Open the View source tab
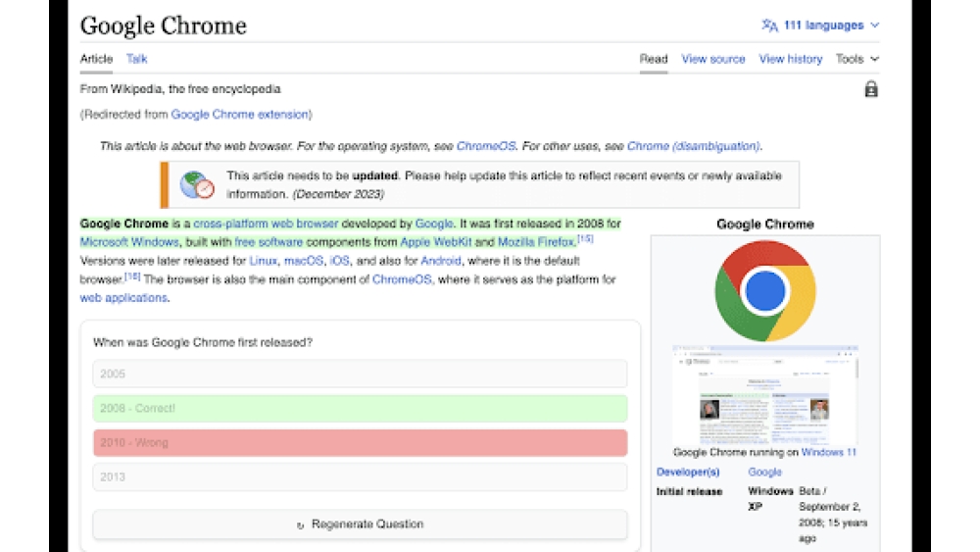The image size is (980, 552). [713, 59]
